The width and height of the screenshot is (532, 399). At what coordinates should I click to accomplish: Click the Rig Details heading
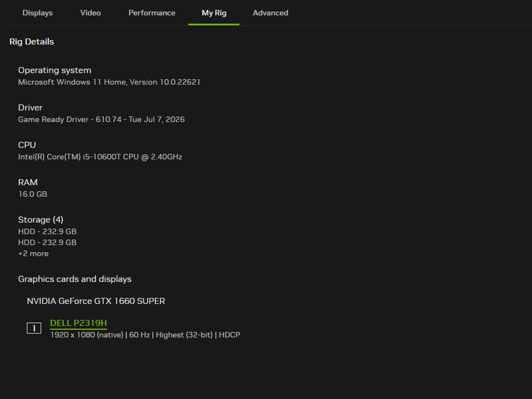pyautogui.click(x=32, y=42)
